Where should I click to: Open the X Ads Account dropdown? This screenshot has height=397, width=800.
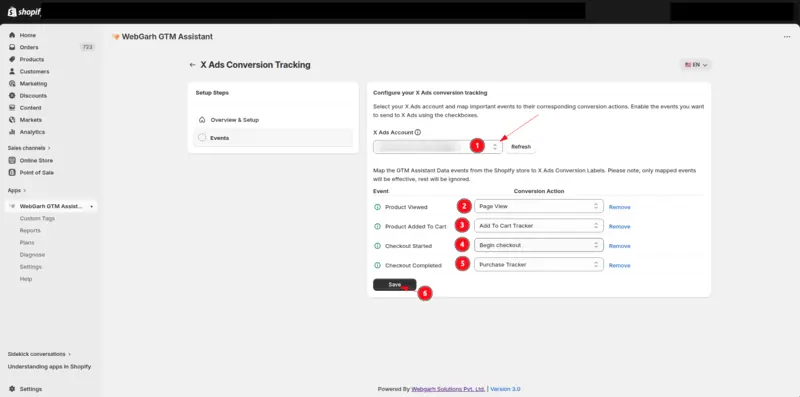(438, 147)
